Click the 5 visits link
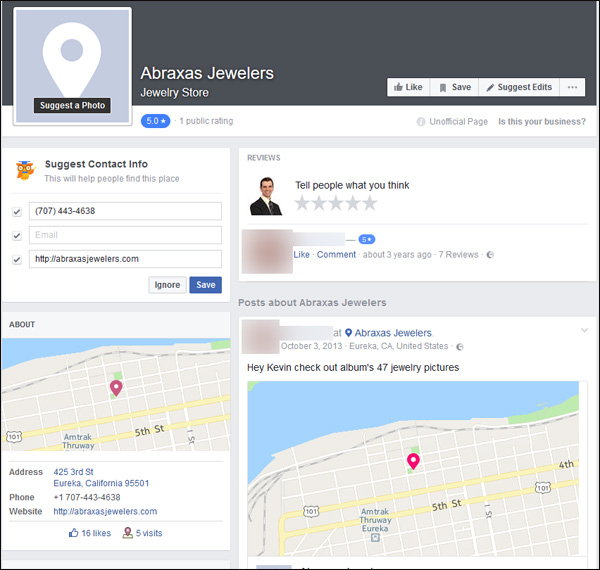Image resolution: width=600 pixels, height=570 pixels. pyautogui.click(x=142, y=533)
